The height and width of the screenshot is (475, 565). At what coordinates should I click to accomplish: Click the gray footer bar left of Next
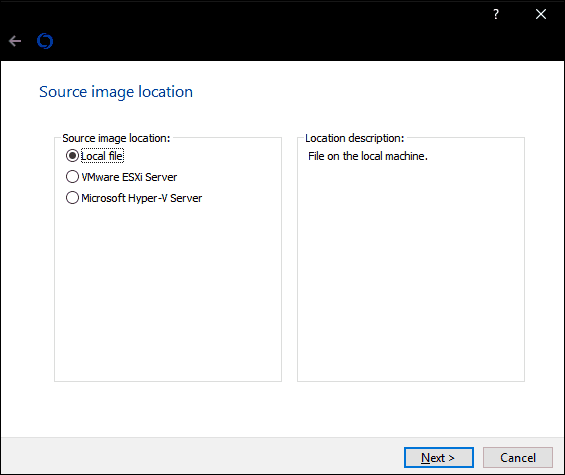[x=202, y=456]
